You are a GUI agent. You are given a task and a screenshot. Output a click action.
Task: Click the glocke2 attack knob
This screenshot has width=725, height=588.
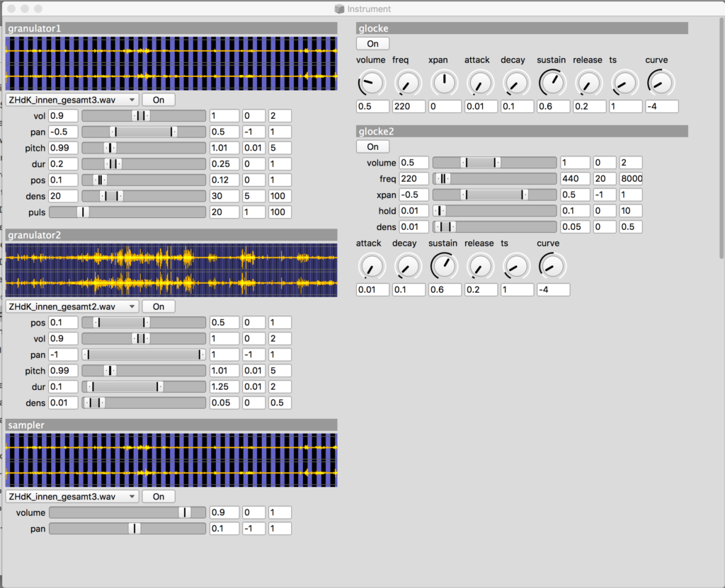click(x=371, y=266)
